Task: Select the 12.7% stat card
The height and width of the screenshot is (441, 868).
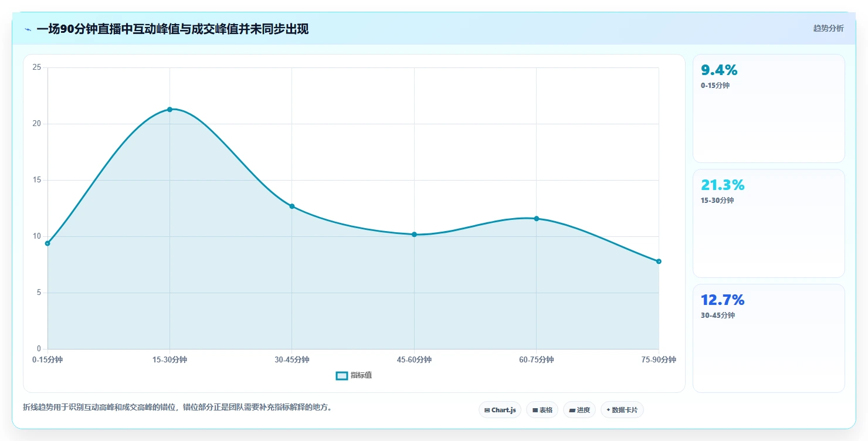Action: (768, 338)
